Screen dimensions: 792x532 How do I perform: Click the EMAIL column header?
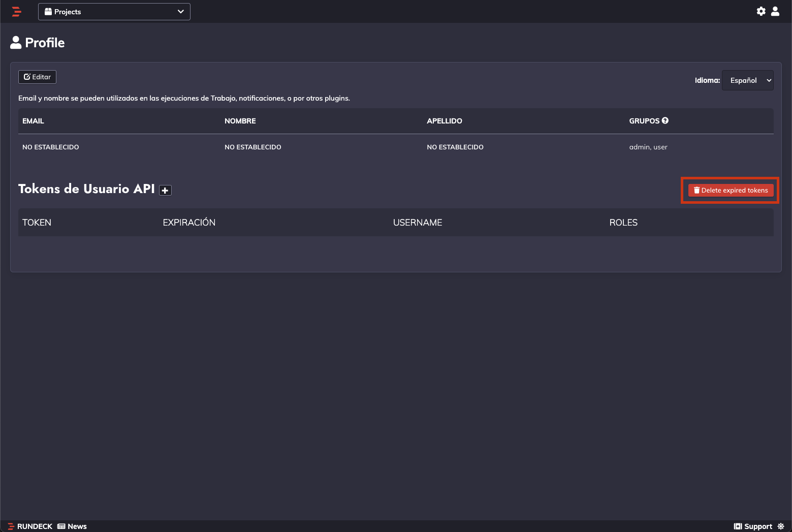(33, 121)
